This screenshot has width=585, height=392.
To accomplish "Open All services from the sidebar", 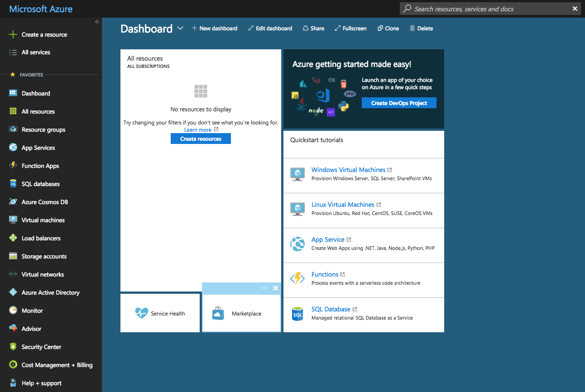I will [x=36, y=52].
